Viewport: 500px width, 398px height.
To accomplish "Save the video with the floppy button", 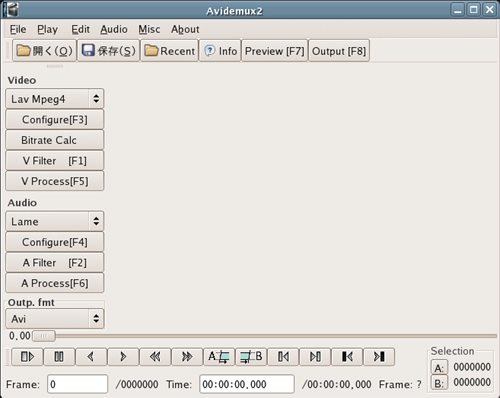I will pyautogui.click(x=108, y=51).
